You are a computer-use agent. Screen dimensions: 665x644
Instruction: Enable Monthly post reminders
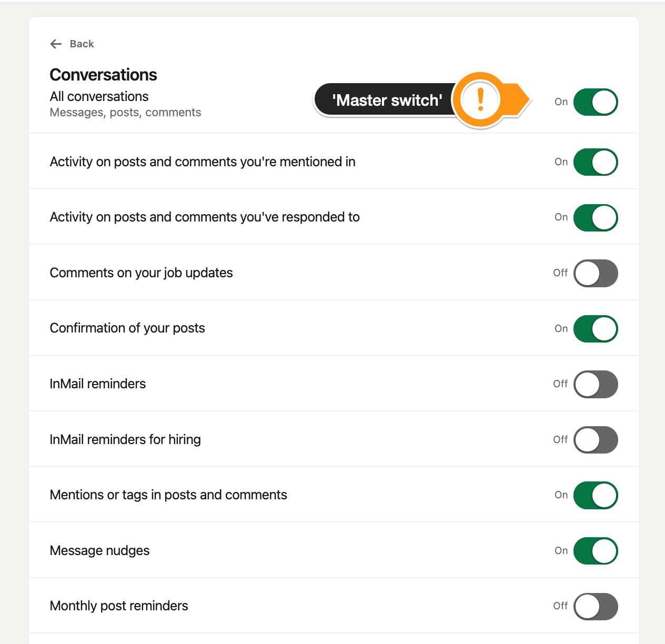click(x=596, y=607)
